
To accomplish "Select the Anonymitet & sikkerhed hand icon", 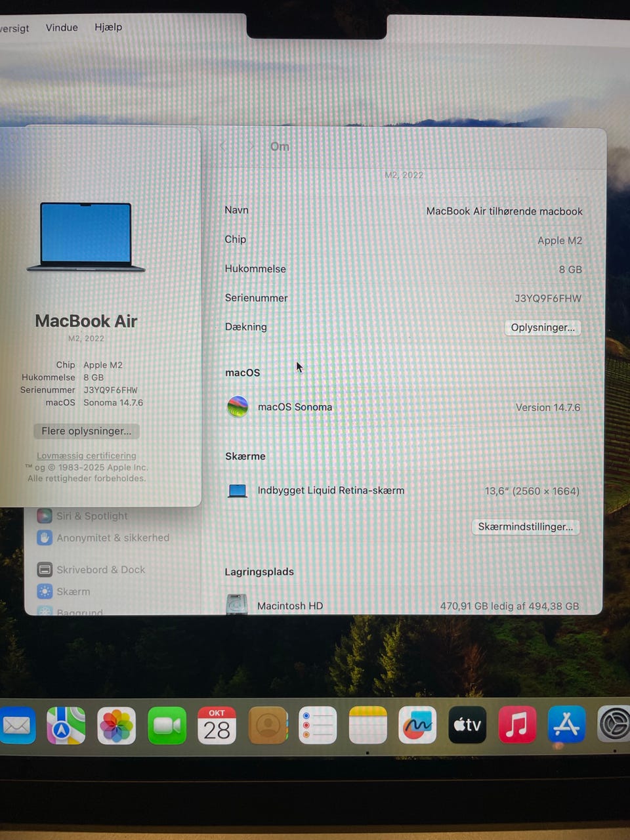I will pyautogui.click(x=45, y=537).
